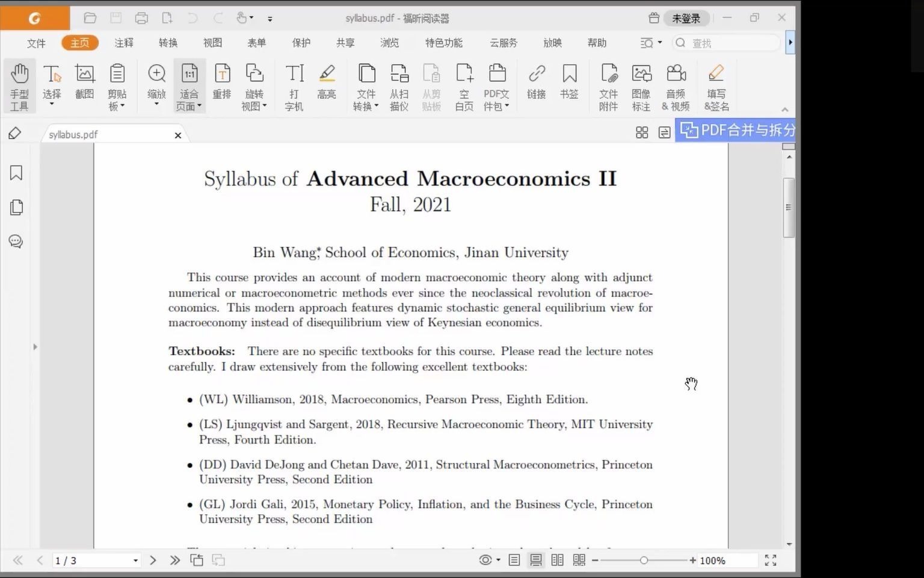
Task: Switch to the Form (表单) tab
Action: [x=257, y=43]
